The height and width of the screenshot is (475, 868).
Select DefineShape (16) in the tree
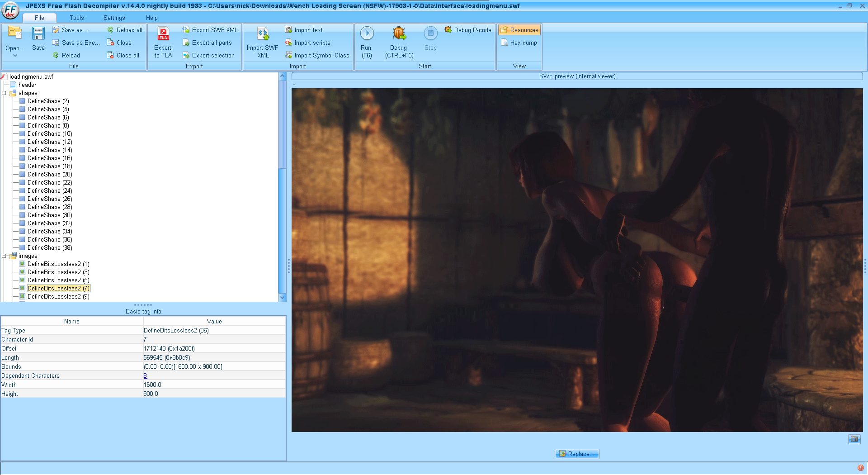coord(50,158)
